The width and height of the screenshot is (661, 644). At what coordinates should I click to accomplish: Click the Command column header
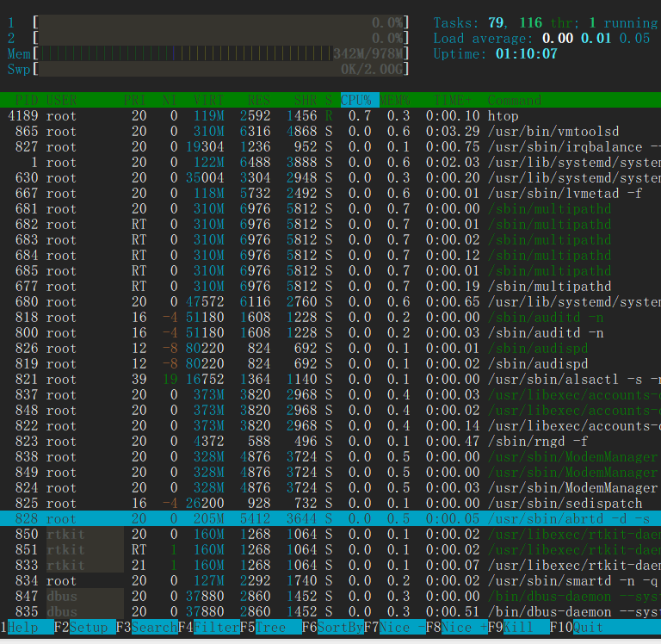(x=515, y=100)
